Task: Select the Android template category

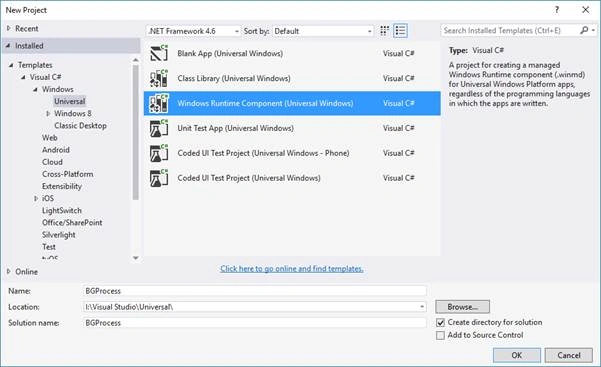Action: 56,150
